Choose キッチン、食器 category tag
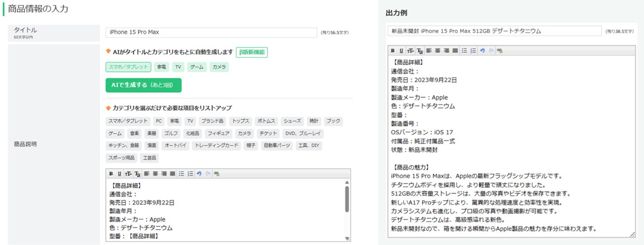644x245 pixels. (123, 146)
